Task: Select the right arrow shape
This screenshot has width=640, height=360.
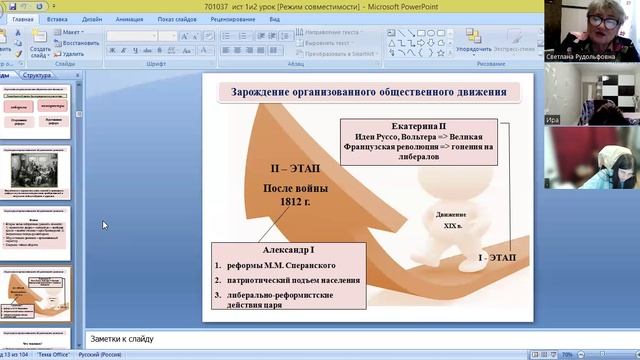Action: tap(421, 43)
